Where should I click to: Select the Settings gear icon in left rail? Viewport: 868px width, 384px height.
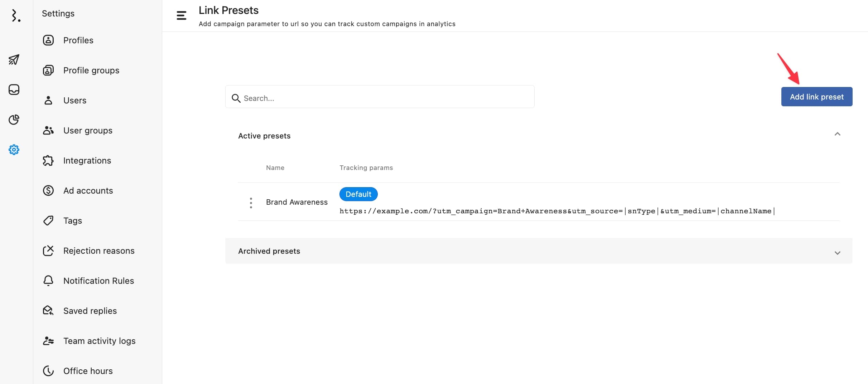coord(14,150)
